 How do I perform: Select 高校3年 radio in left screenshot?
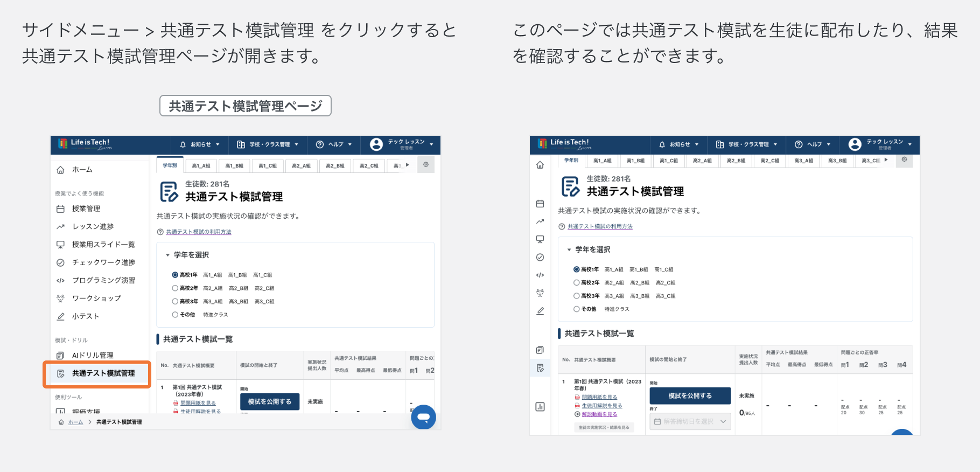tap(175, 301)
